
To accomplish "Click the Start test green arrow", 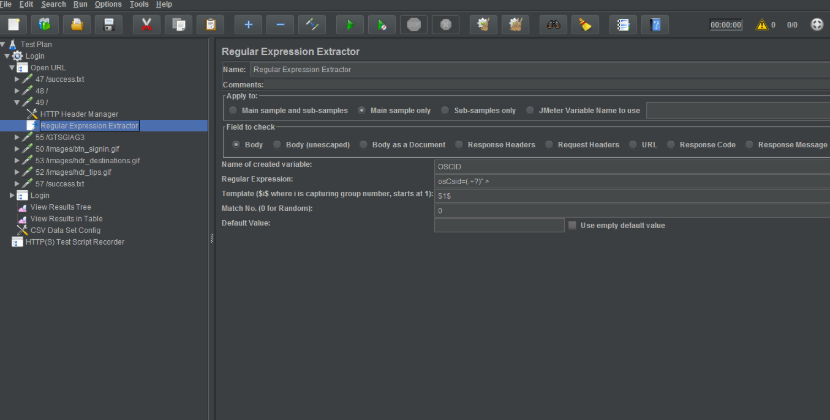I will 349,24.
